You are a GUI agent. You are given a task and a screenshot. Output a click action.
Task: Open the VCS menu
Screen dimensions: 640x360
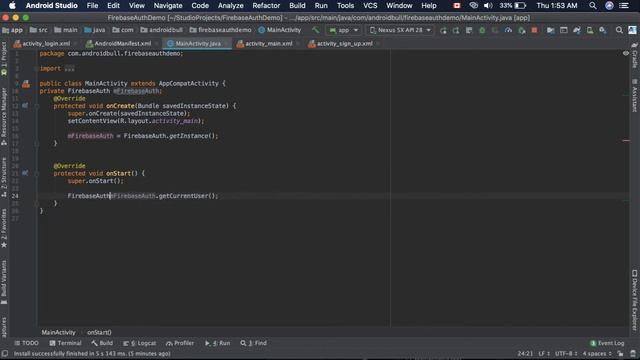pos(370,6)
